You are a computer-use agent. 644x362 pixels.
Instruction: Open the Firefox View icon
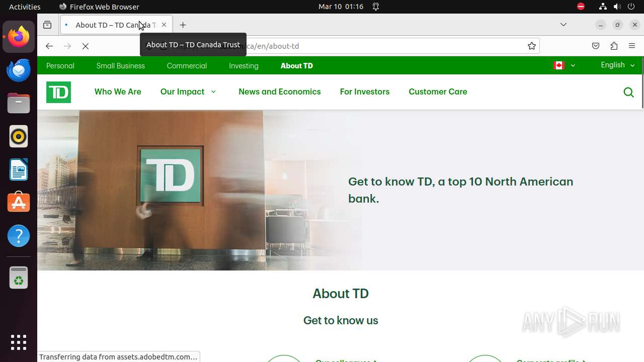47,25
